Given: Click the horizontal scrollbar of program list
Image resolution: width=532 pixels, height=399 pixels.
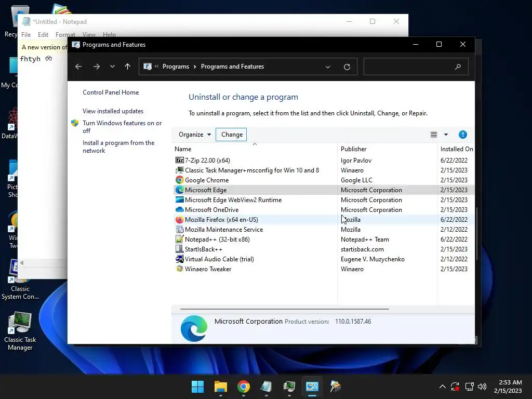Looking at the screenshot, I should coord(284,309).
